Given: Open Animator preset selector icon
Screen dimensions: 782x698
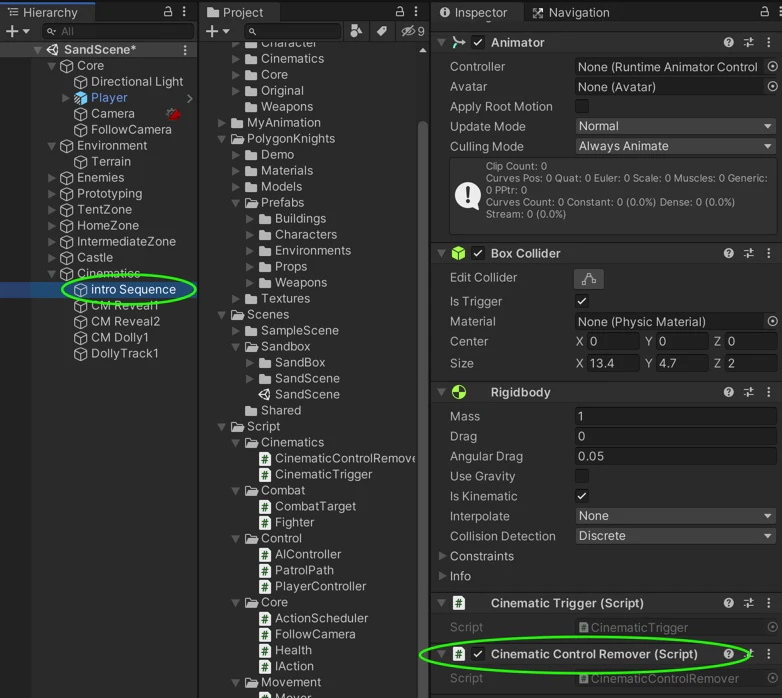Looking at the screenshot, I should pos(749,42).
